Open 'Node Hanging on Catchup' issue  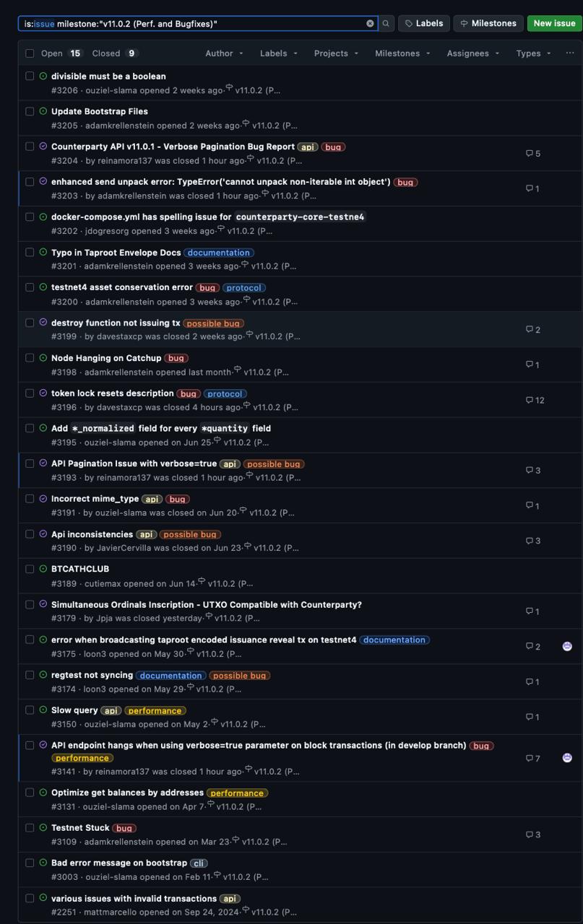click(x=106, y=358)
